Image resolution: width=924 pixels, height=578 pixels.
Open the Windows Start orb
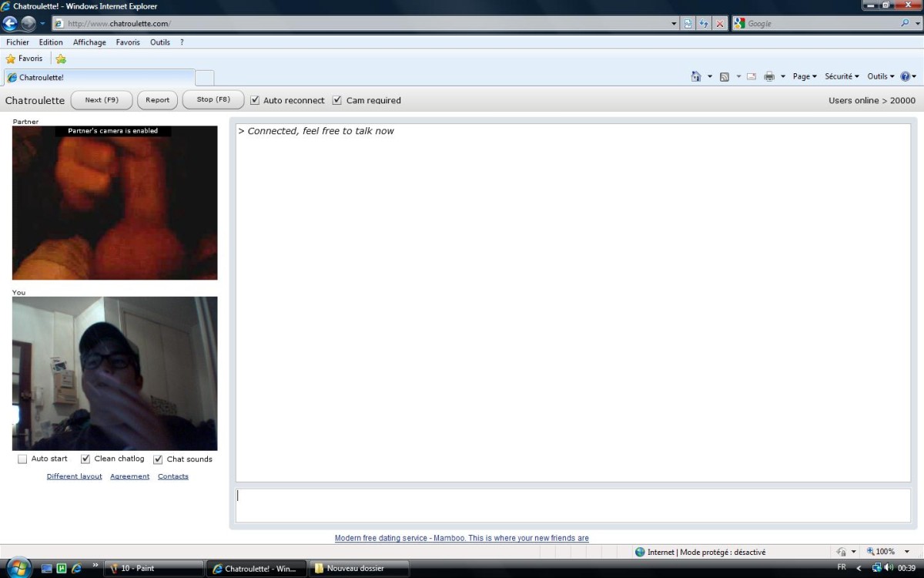coord(18,567)
